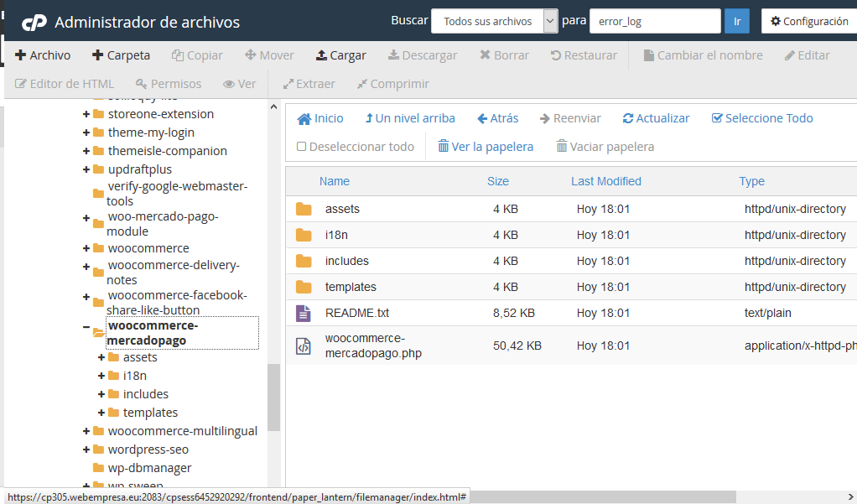857x504 pixels.
Task: Select the templates folder icon in file list
Action: click(x=304, y=287)
